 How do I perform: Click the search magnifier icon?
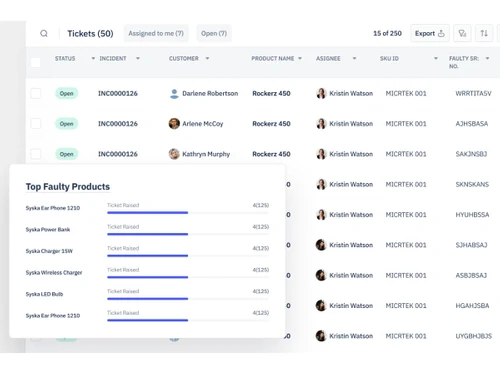click(x=44, y=33)
